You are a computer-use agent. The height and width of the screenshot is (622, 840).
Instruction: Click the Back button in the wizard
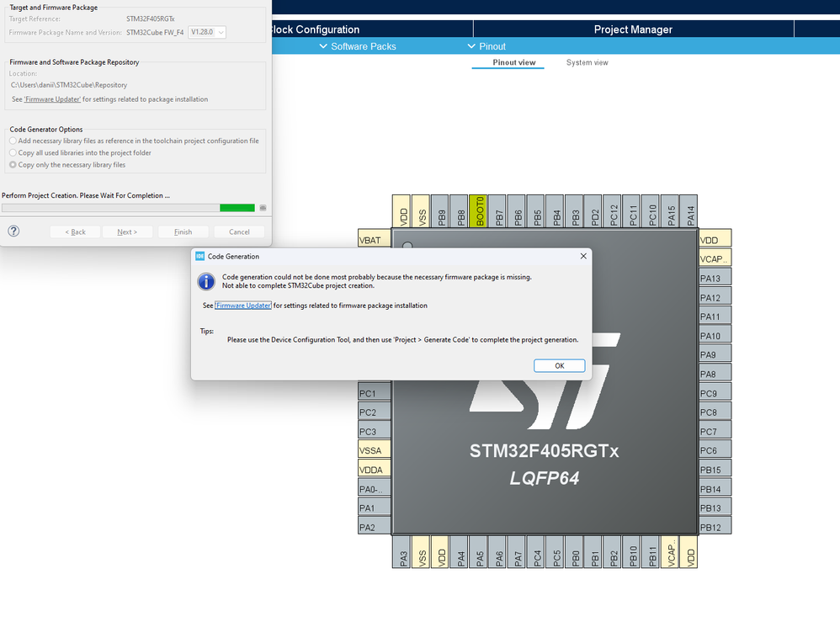coord(75,232)
